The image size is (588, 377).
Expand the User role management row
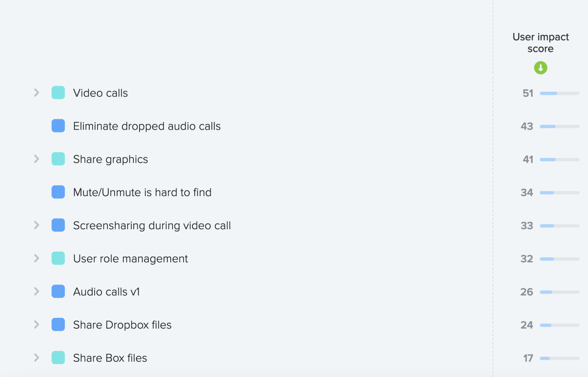[36, 258]
